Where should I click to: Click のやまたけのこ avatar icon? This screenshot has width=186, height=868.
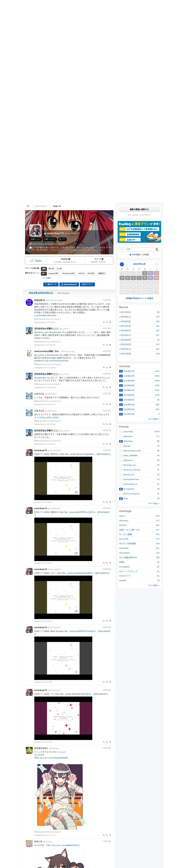(29, 750)
